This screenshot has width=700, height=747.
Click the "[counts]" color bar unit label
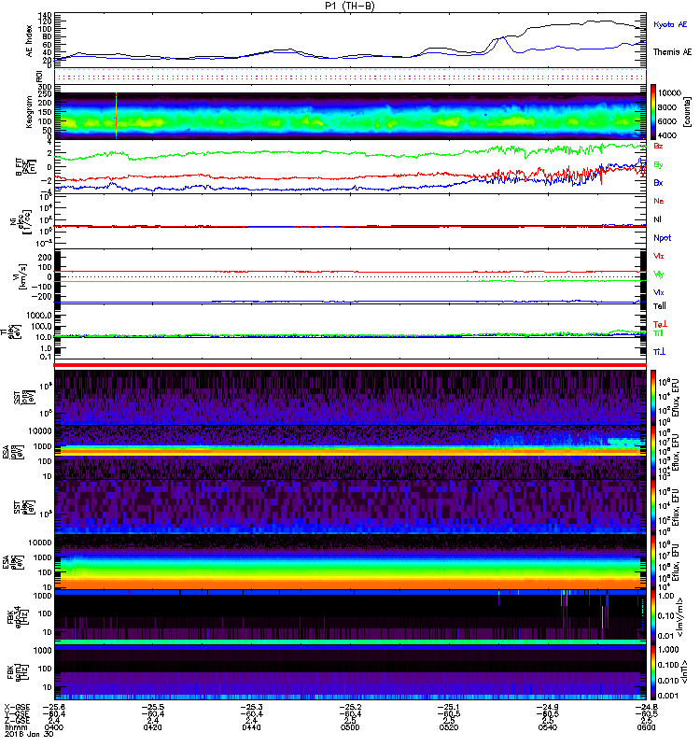click(687, 112)
